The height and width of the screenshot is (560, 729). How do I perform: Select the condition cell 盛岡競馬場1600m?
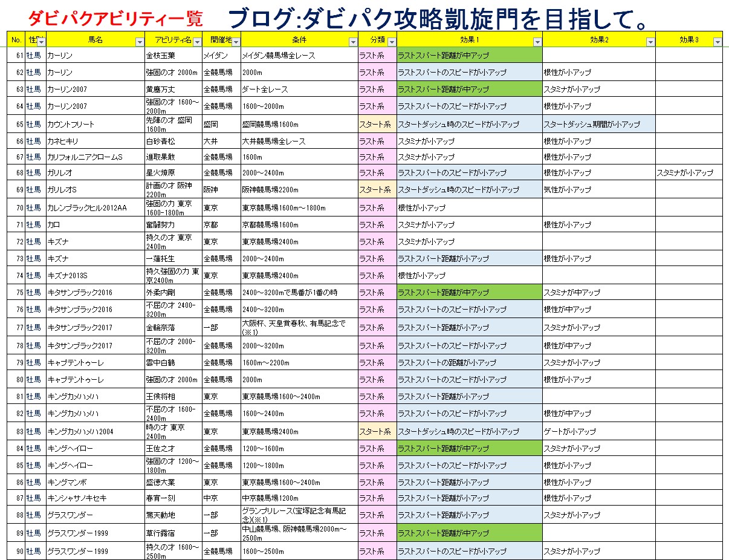pos(299,125)
